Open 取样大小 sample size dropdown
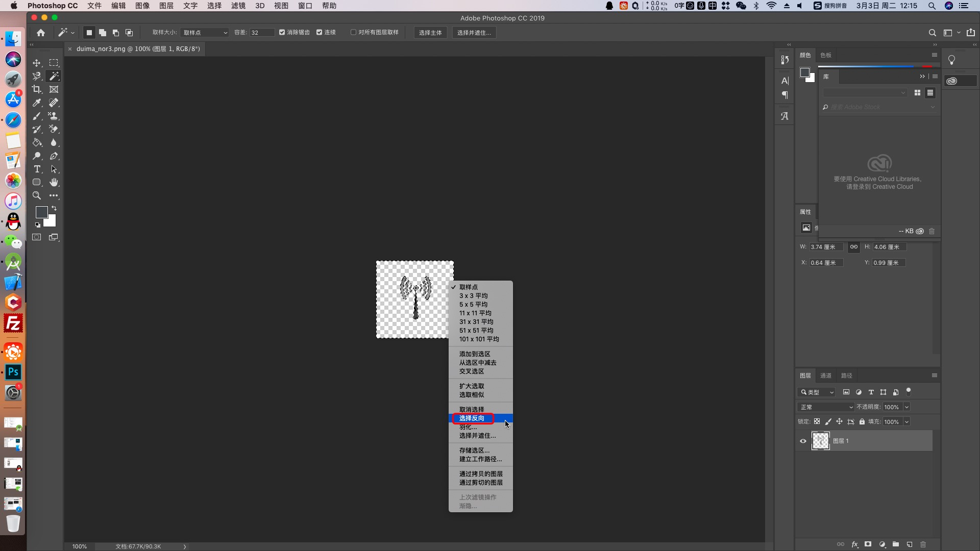 click(x=205, y=33)
